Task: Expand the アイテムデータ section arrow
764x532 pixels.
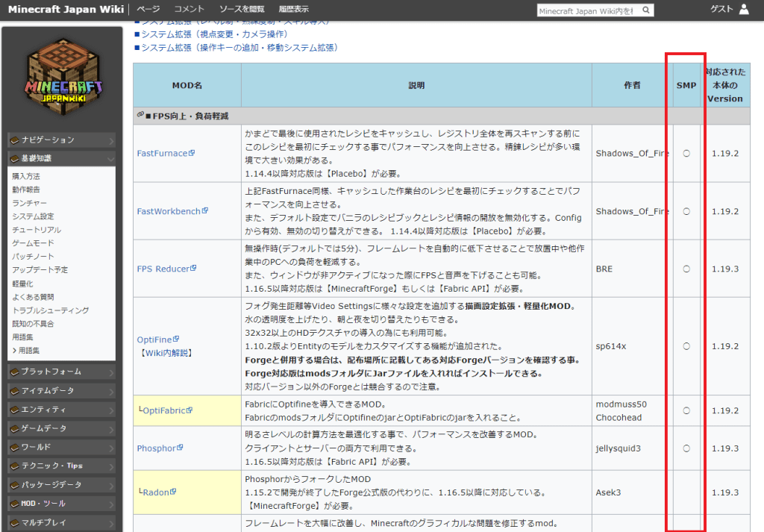Action: [111, 392]
